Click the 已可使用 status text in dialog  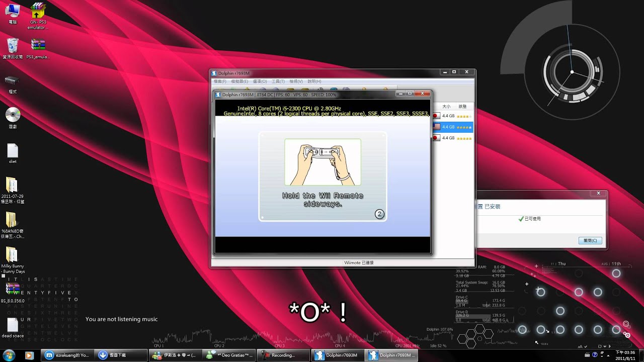[532, 219]
